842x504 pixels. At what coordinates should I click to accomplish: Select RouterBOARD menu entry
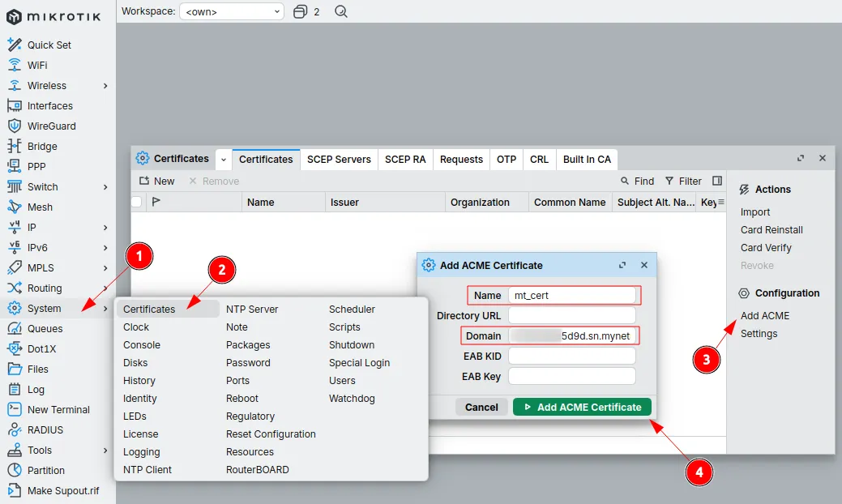coord(257,470)
